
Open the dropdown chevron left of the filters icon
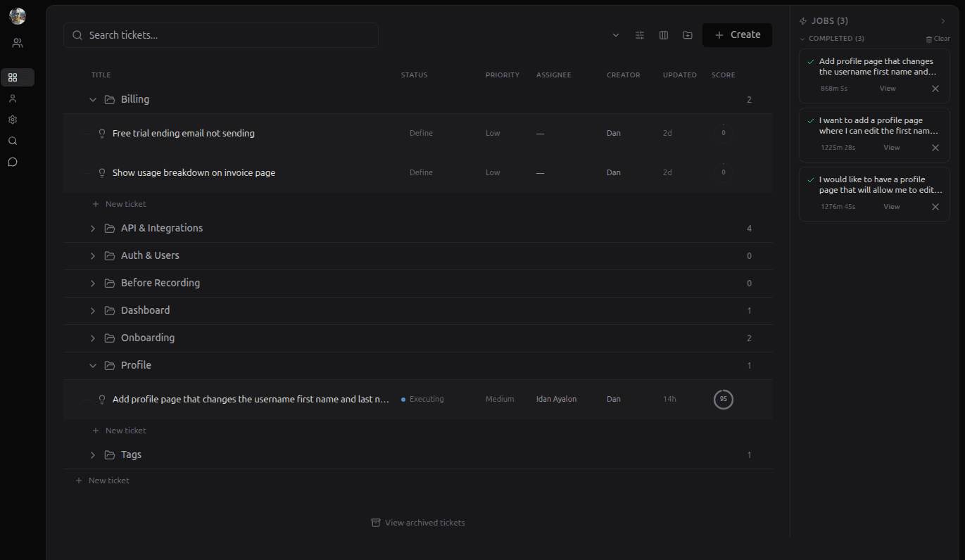tap(615, 34)
